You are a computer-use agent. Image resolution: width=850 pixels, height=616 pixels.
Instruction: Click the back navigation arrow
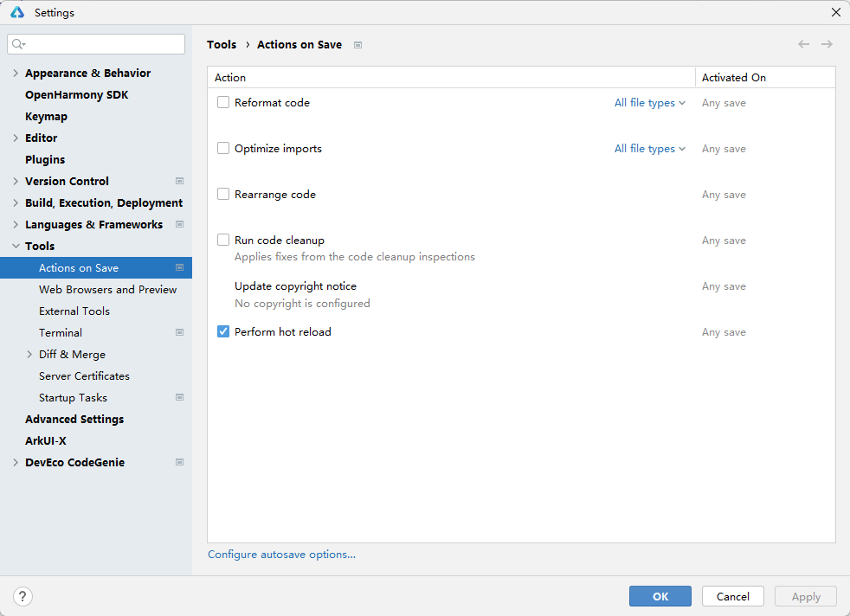tap(803, 44)
